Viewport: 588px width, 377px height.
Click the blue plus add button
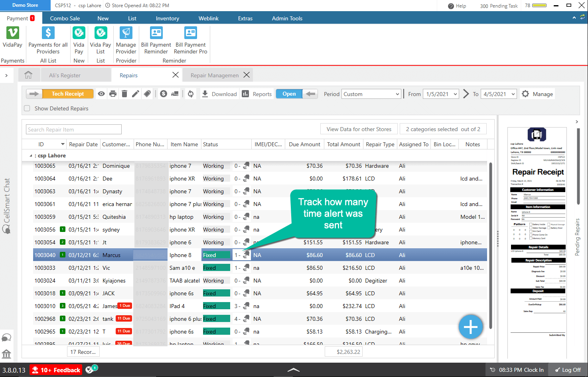(x=471, y=327)
